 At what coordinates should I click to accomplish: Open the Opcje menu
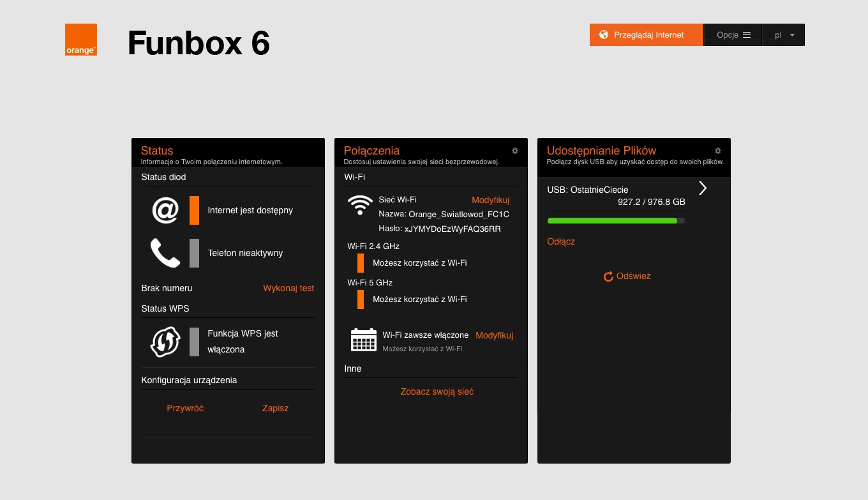click(733, 35)
